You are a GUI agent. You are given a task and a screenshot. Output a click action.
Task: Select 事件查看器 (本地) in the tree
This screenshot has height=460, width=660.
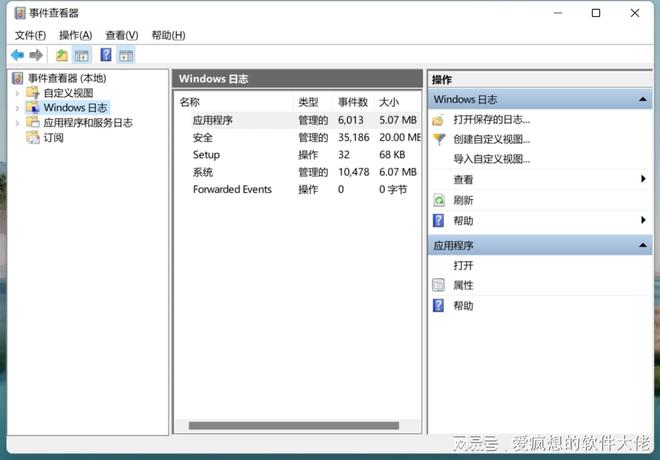point(67,78)
